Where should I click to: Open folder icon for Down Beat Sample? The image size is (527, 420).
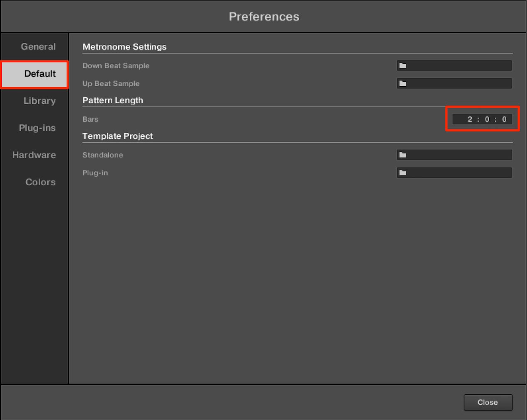tap(403, 66)
